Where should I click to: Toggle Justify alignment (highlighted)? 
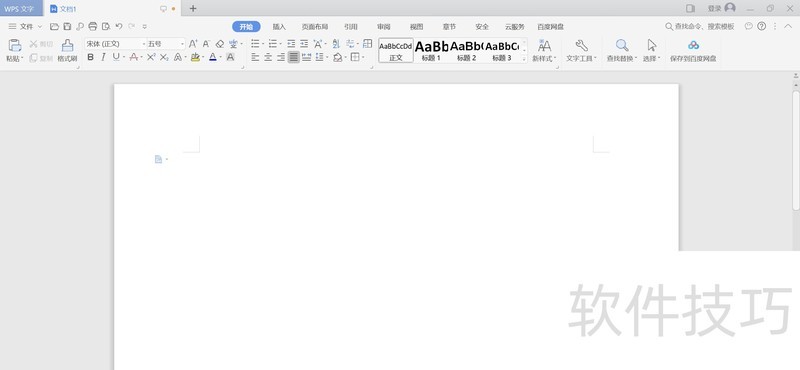point(293,57)
